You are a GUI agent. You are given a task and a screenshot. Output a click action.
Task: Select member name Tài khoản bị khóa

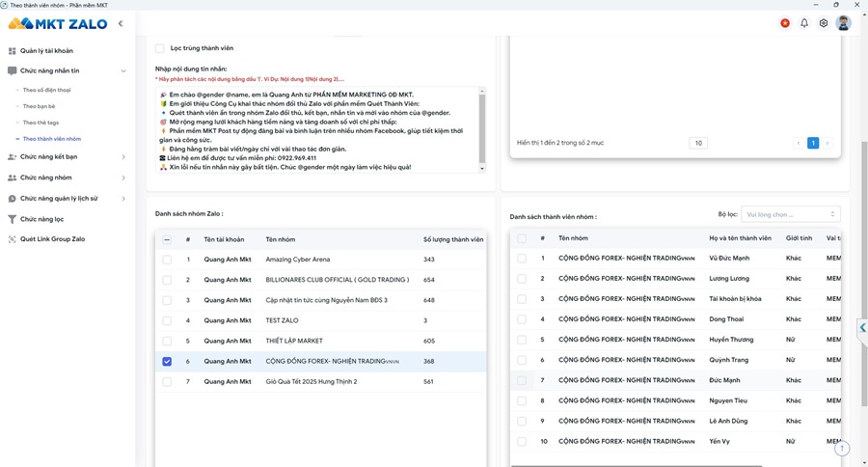735,299
